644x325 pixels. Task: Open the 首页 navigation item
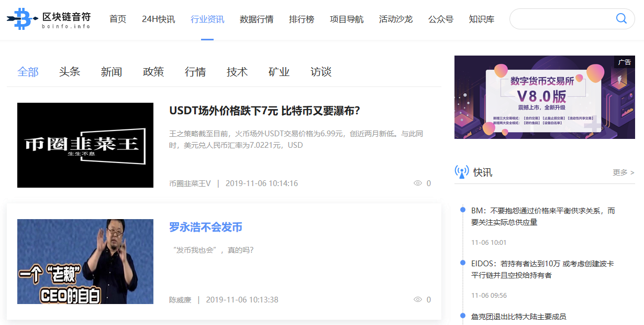coord(118,19)
